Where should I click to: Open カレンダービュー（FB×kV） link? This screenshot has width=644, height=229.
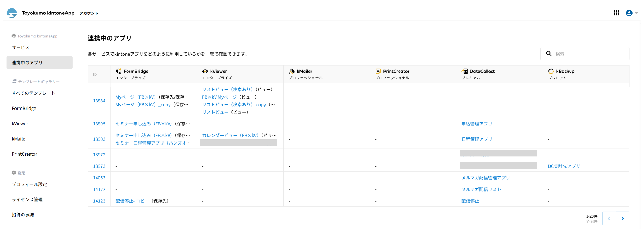pyautogui.click(x=230, y=136)
